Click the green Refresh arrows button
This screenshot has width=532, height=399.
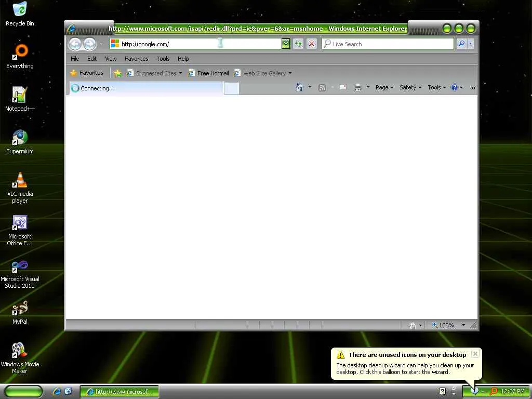298,44
